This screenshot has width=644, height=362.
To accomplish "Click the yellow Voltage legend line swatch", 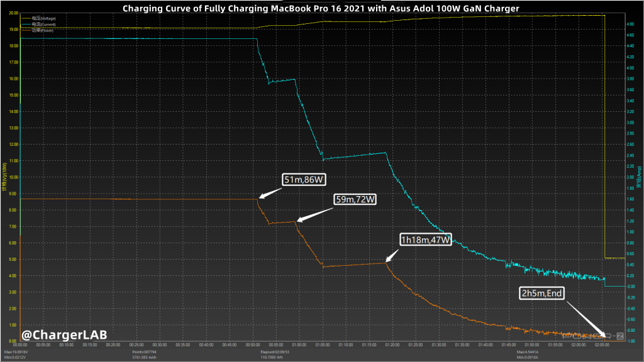I will 26,18.
